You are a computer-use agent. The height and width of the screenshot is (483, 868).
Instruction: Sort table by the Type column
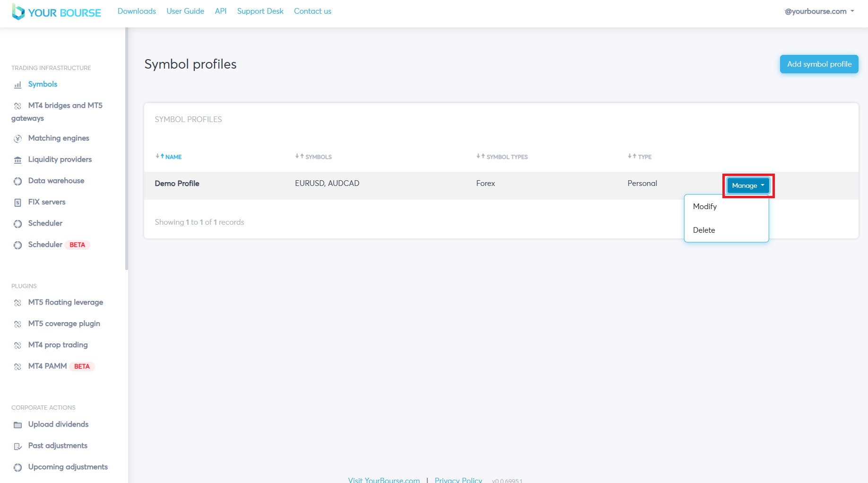(640, 157)
